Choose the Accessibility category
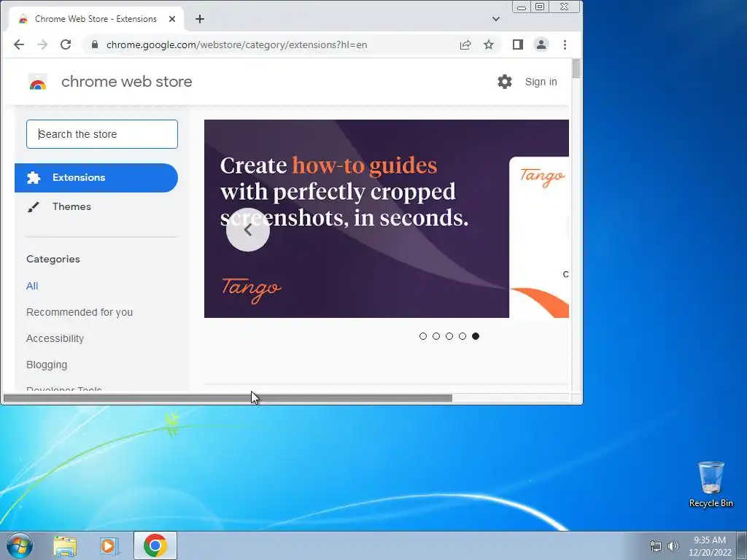The width and height of the screenshot is (747, 560). (x=55, y=338)
